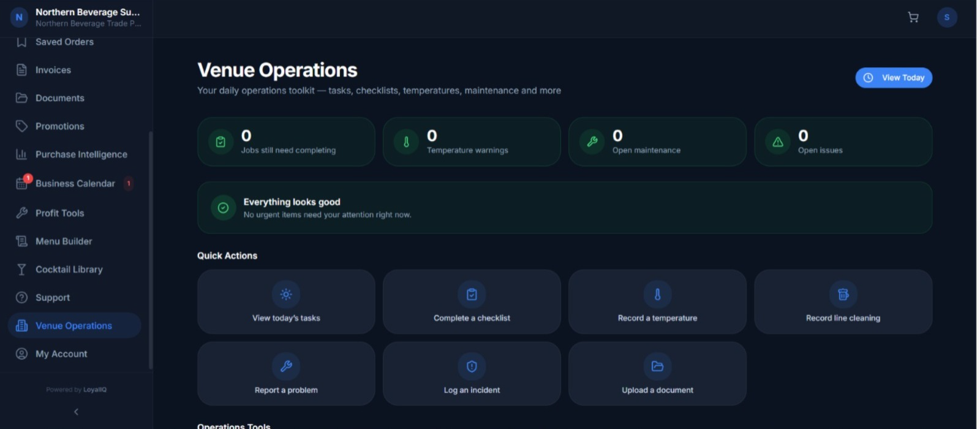980x429 pixels.
Task: Collapse the sidebar with the chevron arrow
Action: (76, 412)
